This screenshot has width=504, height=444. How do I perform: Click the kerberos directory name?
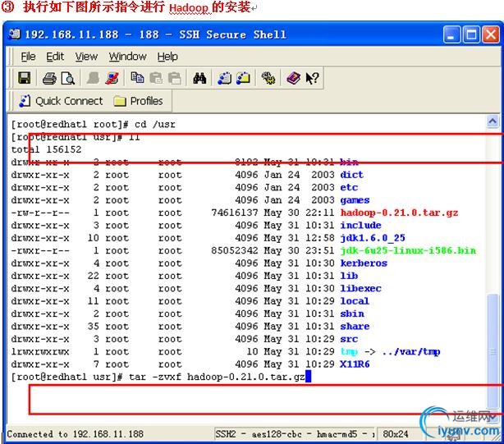pyautogui.click(x=364, y=263)
